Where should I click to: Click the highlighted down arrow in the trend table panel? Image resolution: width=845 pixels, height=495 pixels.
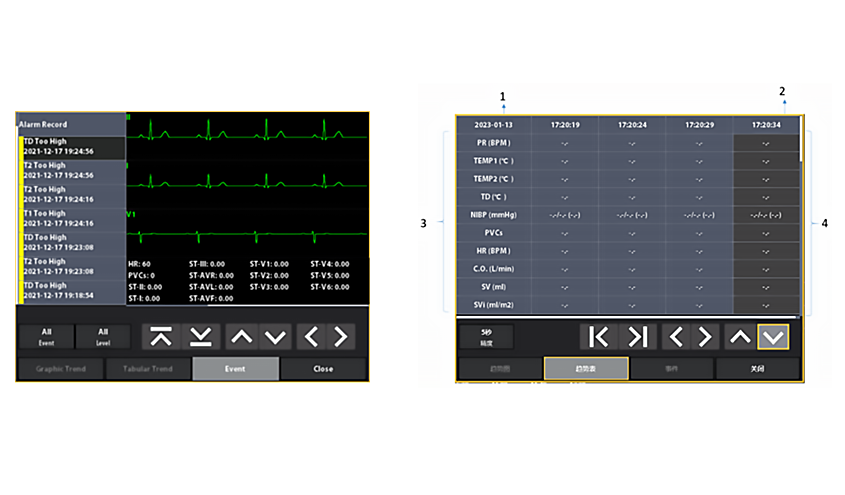point(772,336)
